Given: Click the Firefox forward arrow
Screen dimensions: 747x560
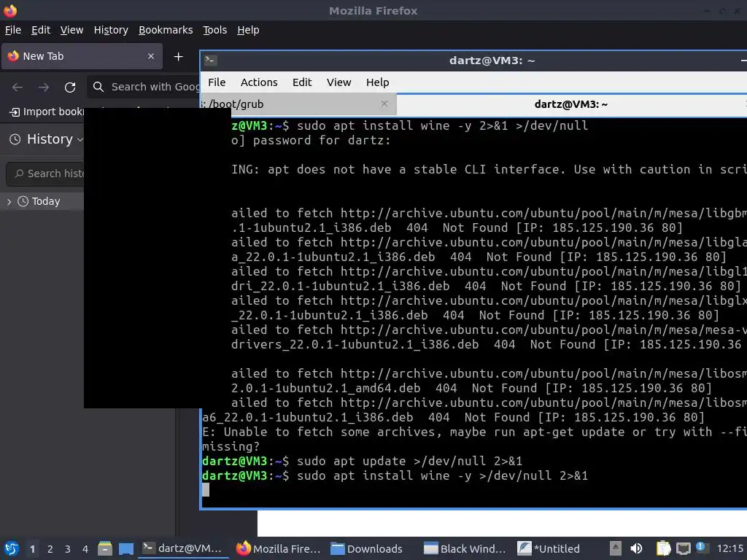Looking at the screenshot, I should point(43,87).
